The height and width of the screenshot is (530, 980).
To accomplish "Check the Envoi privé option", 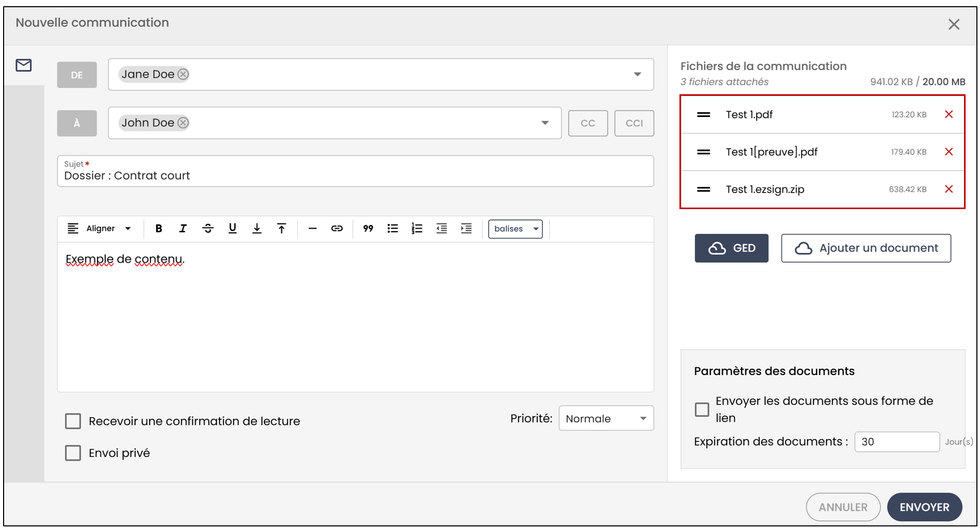I will point(73,453).
